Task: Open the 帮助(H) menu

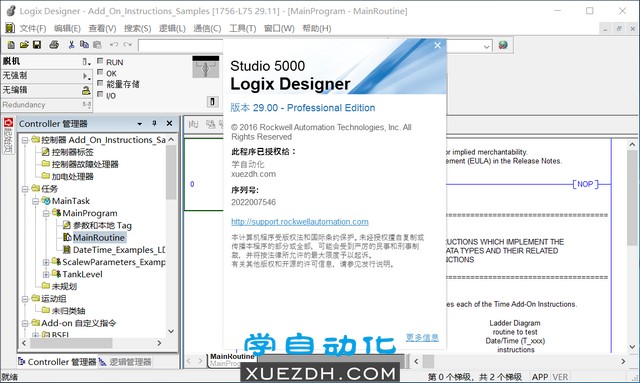Action: pyautogui.click(x=317, y=28)
